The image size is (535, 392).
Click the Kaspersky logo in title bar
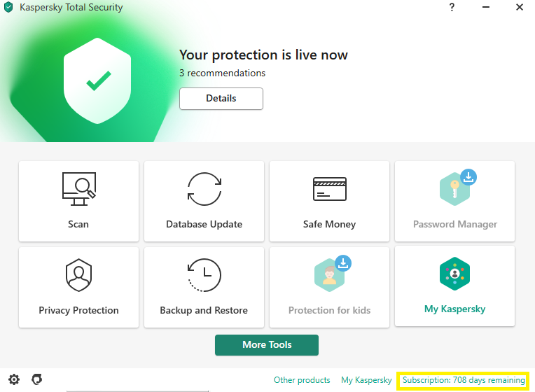(x=8, y=7)
